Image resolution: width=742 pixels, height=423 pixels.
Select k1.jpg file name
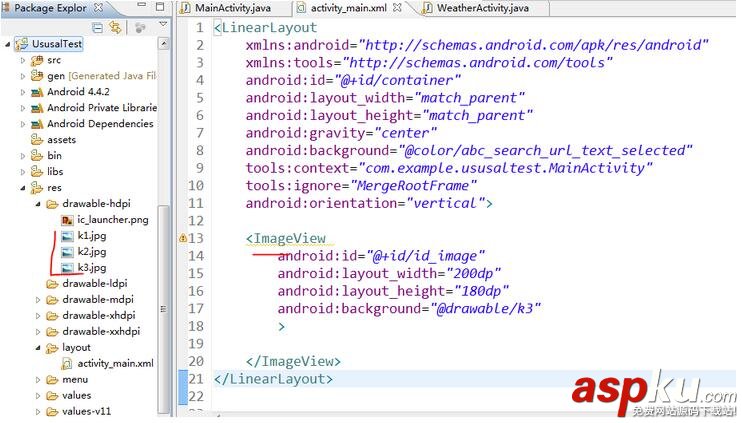[x=92, y=236]
